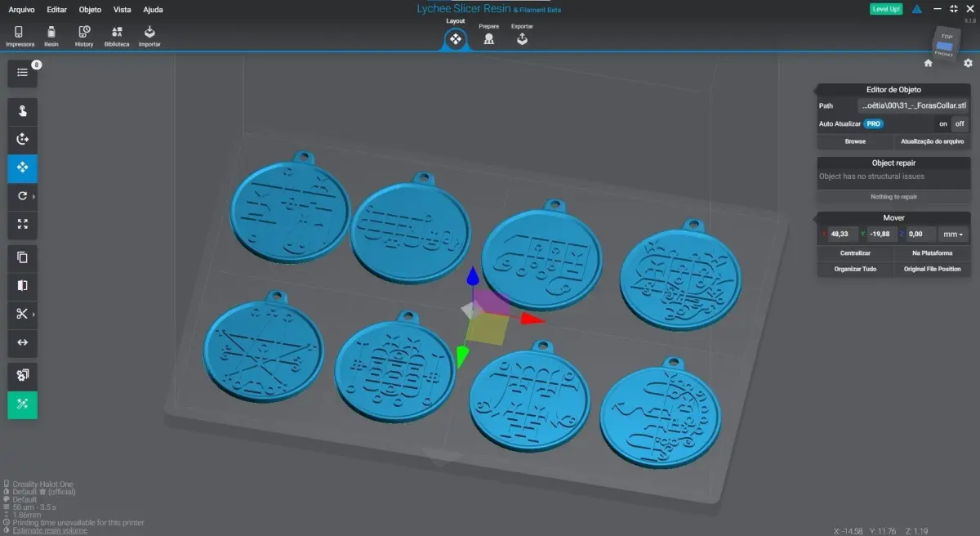This screenshot has width=980, height=536.
Task: Click the file Path field
Action: 913,105
